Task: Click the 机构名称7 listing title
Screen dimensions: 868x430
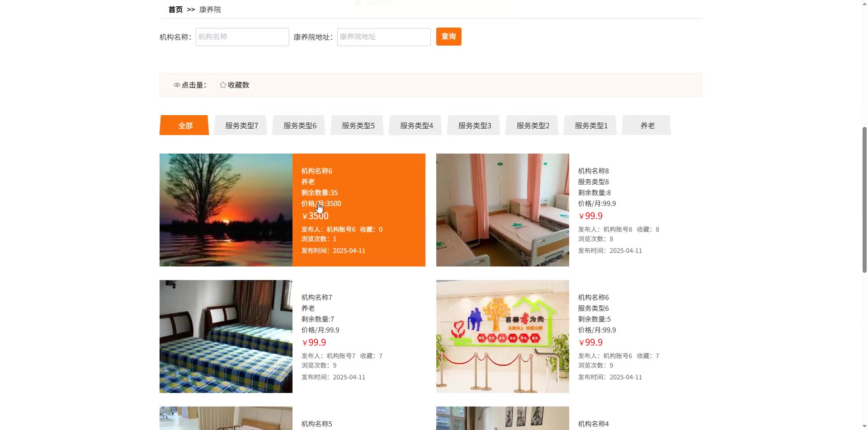Action: coord(316,298)
